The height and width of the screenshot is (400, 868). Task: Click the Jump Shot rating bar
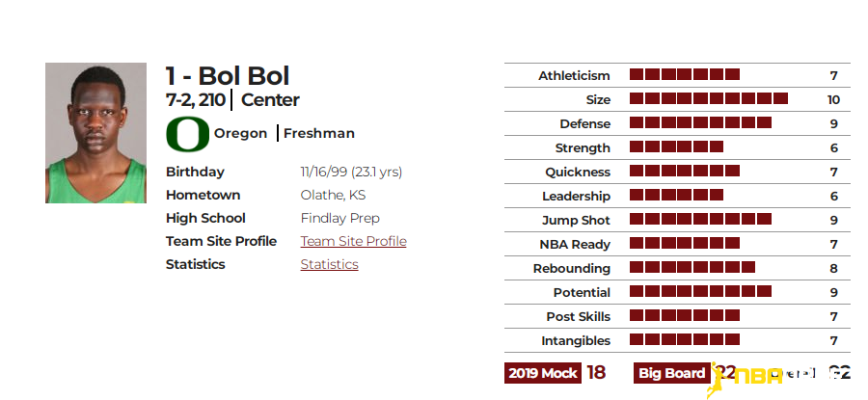pyautogui.click(x=700, y=219)
